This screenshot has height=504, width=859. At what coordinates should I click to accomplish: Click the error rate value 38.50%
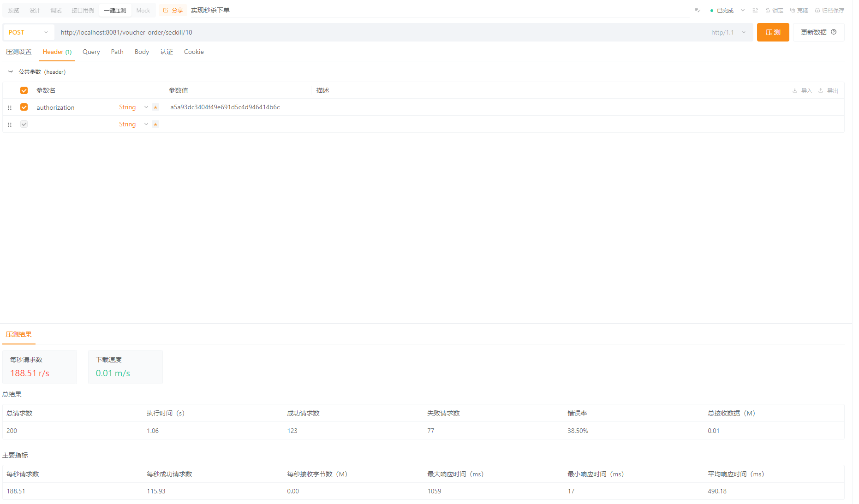click(x=578, y=431)
